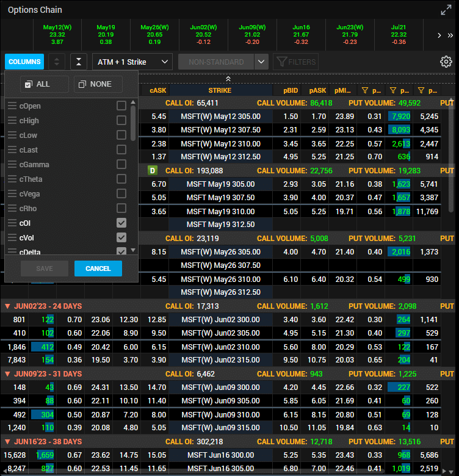Click the first put column filter funnel icon
Screen dimensions: 459x476
[365, 90]
